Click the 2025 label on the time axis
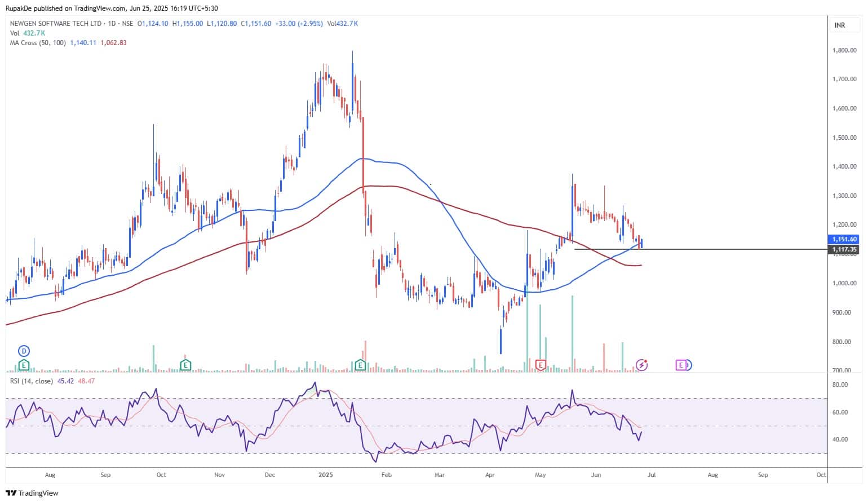 coord(325,475)
